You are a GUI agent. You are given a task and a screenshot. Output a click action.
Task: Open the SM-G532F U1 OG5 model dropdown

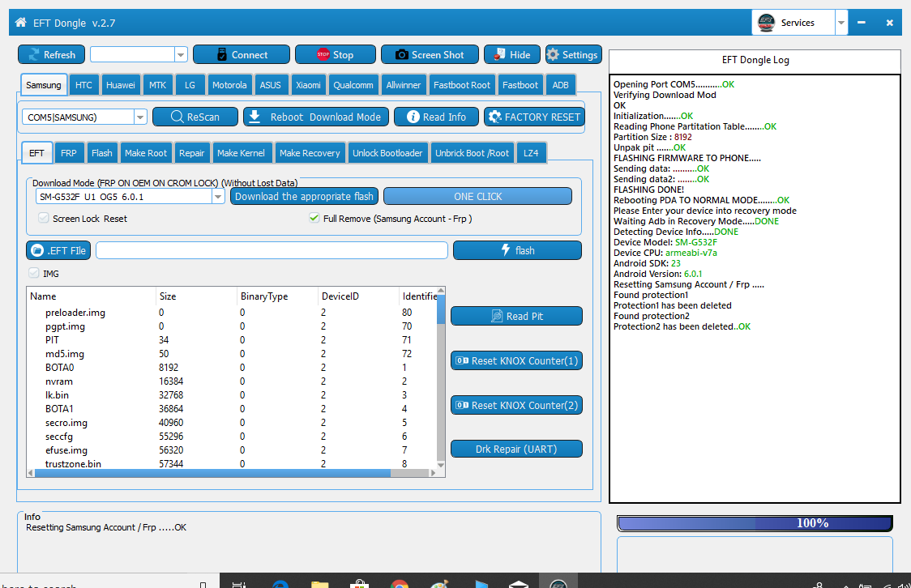click(x=218, y=197)
